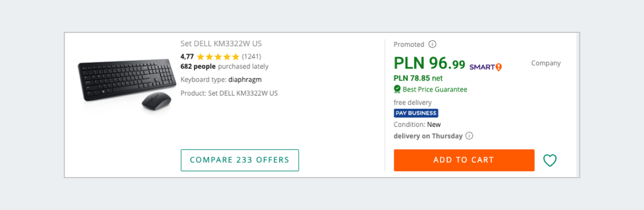Viewport: 644px width, 210px height.
Task: Click the PAY BUSINESS badge
Action: click(416, 113)
